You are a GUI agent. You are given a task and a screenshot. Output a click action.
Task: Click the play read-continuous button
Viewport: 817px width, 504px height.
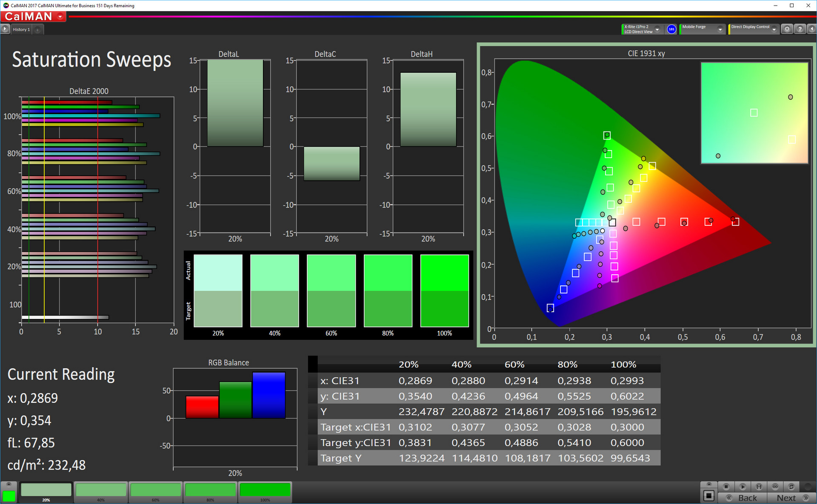click(743, 487)
